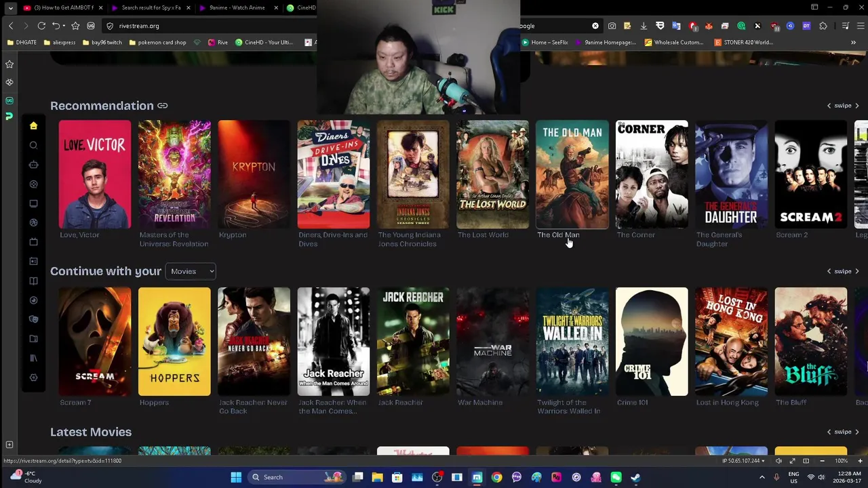Image resolution: width=868 pixels, height=488 pixels.
Task: Open the favorites star in browser side panel
Action: [x=9, y=64]
